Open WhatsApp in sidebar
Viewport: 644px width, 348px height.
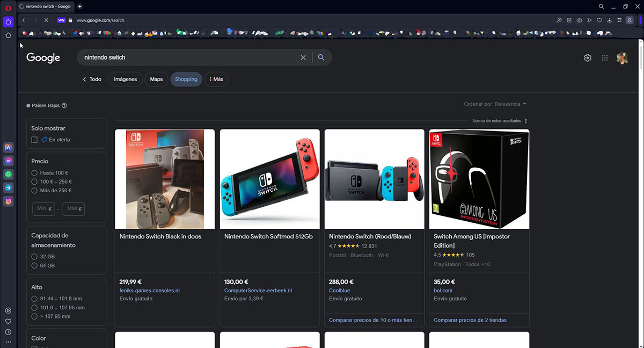point(8,174)
